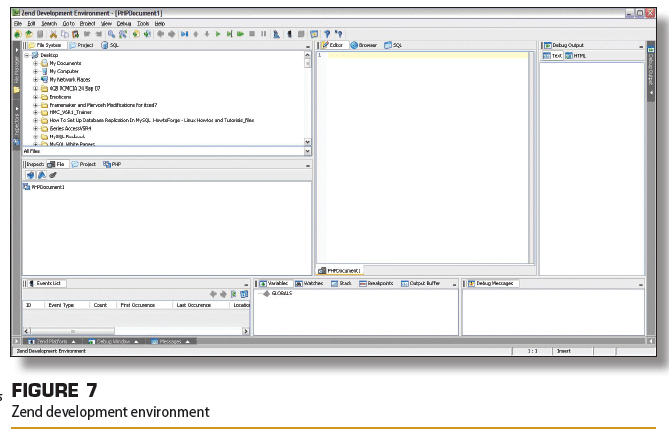Click the Paste toolbar icon
Image resolution: width=669 pixels, height=430 pixels.
[76, 34]
